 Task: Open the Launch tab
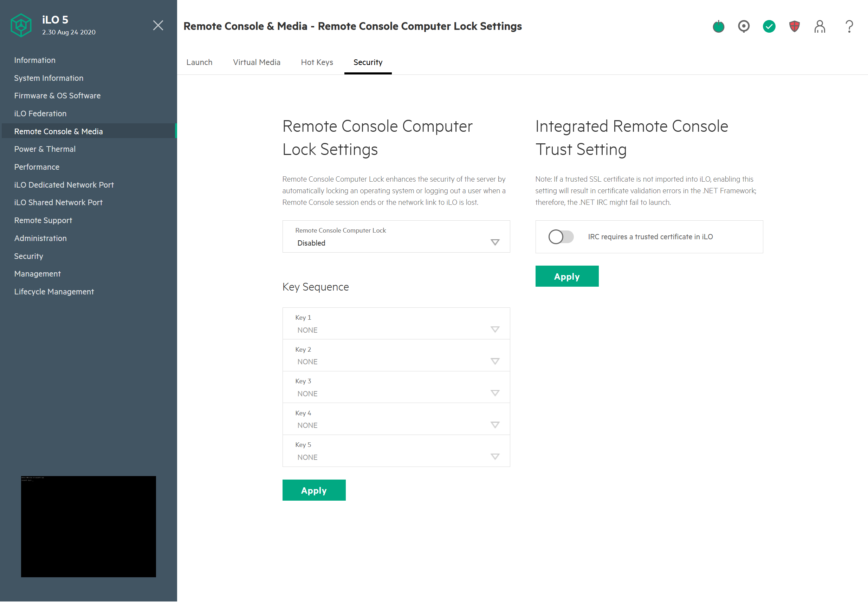point(199,62)
